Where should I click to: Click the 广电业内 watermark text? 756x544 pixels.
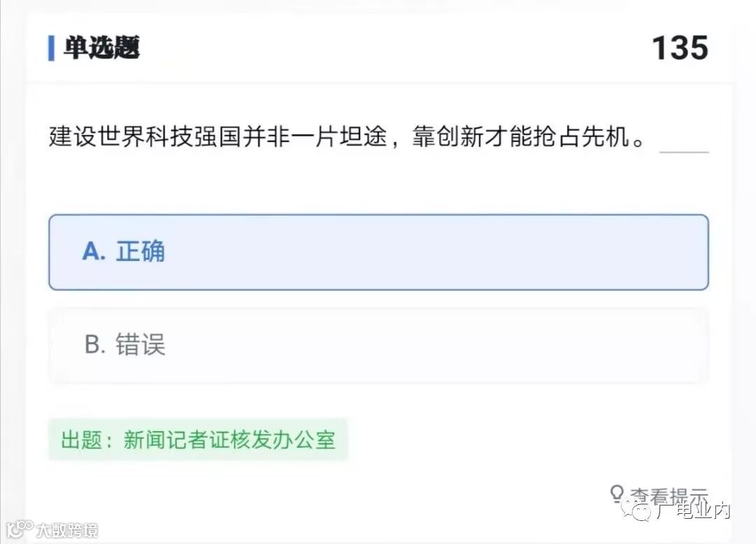(693, 511)
